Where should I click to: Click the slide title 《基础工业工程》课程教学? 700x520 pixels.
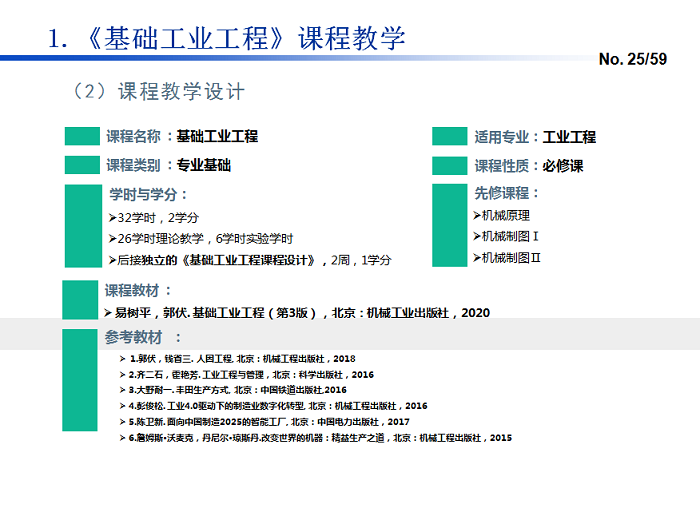coord(240,38)
